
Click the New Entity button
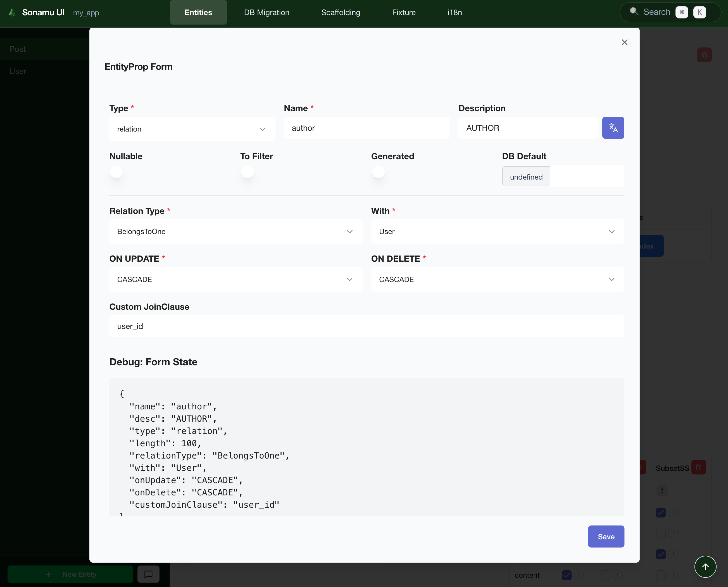[x=70, y=574]
